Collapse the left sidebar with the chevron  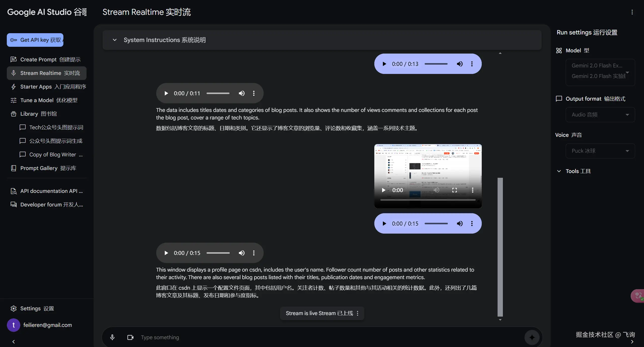pyautogui.click(x=14, y=341)
